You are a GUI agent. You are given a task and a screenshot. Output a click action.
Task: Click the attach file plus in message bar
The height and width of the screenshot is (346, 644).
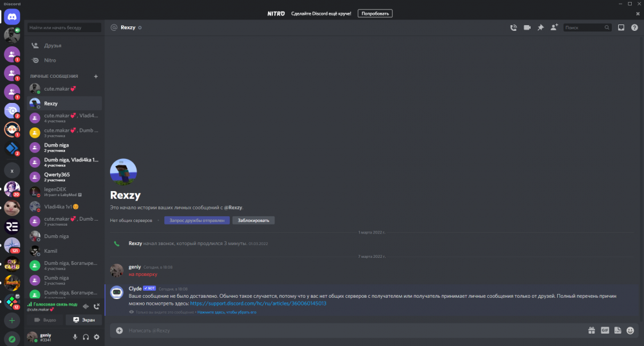click(x=119, y=331)
